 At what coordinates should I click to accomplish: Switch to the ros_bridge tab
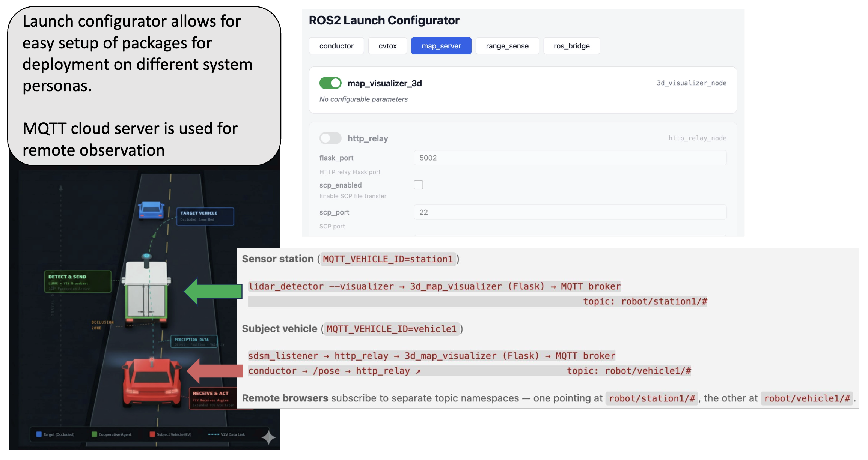click(x=571, y=46)
